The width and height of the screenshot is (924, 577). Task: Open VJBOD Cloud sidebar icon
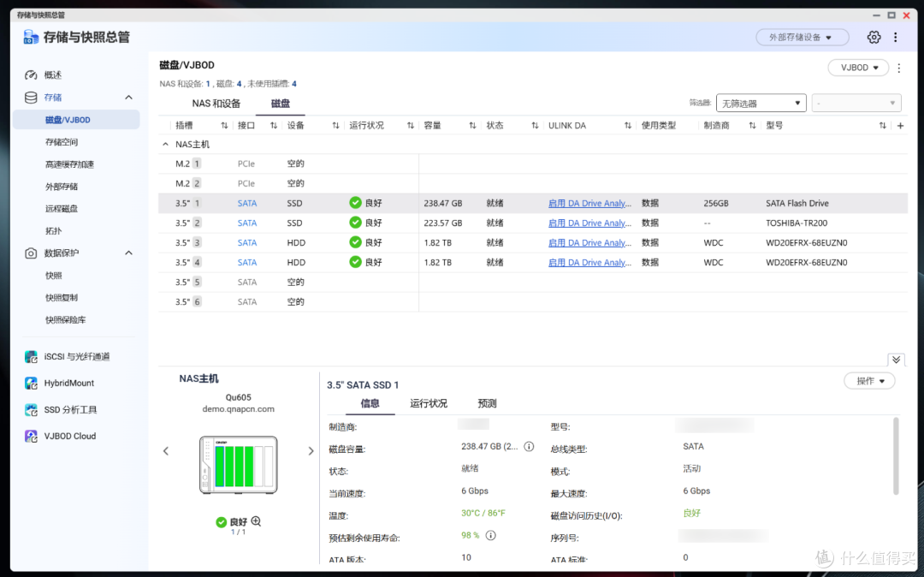point(31,436)
